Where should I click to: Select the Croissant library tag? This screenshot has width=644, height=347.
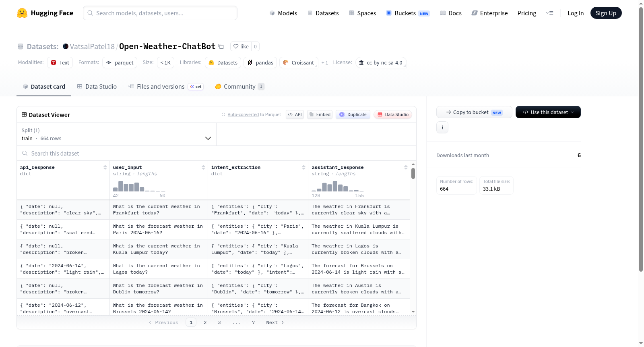(x=299, y=62)
